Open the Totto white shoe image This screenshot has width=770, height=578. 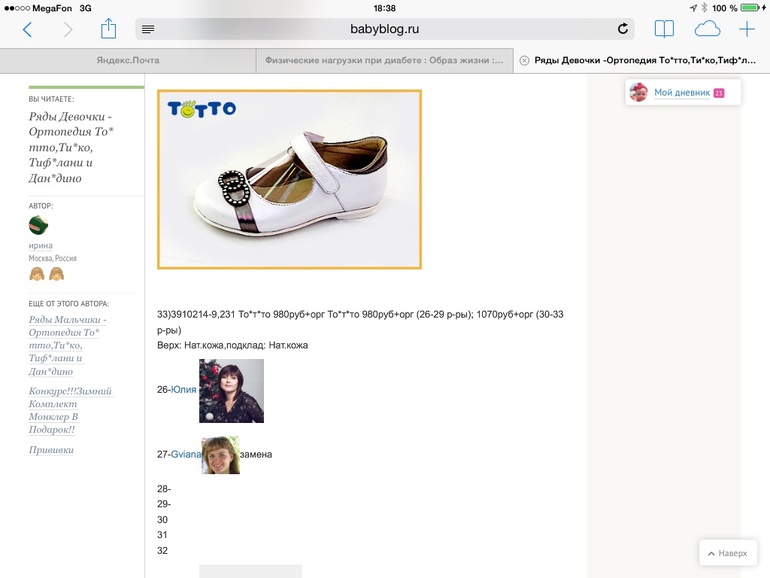tap(289, 179)
